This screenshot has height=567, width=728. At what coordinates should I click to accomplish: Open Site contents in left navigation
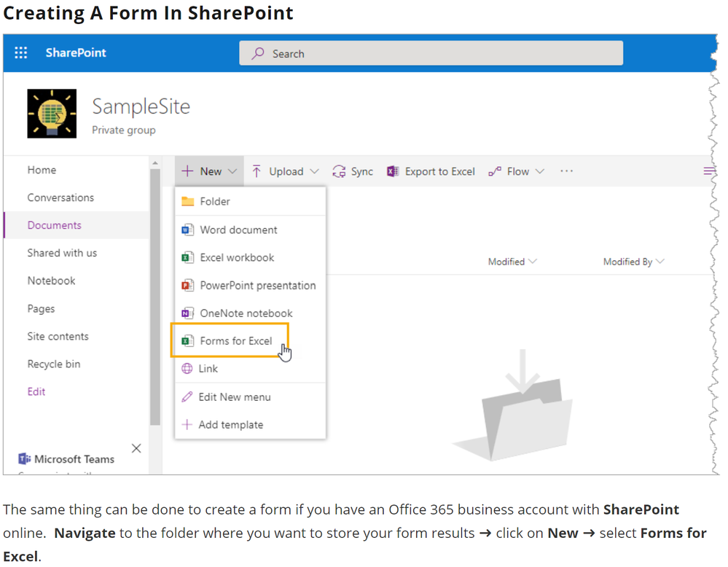click(58, 336)
